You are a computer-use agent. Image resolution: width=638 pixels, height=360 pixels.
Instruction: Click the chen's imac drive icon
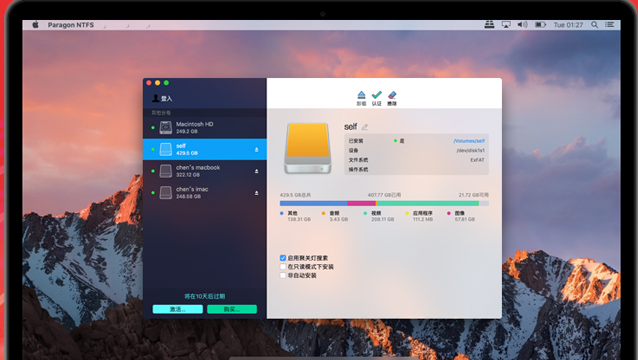pyautogui.click(x=166, y=192)
